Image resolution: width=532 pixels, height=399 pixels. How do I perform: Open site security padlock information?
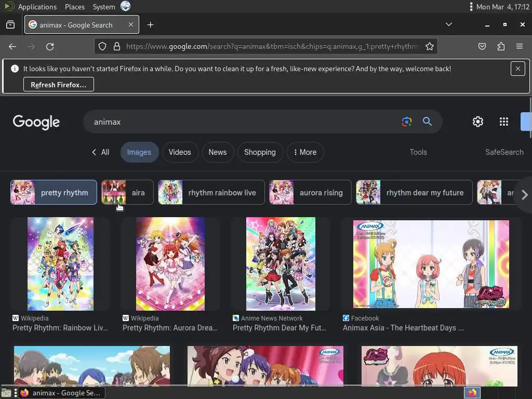click(117, 46)
